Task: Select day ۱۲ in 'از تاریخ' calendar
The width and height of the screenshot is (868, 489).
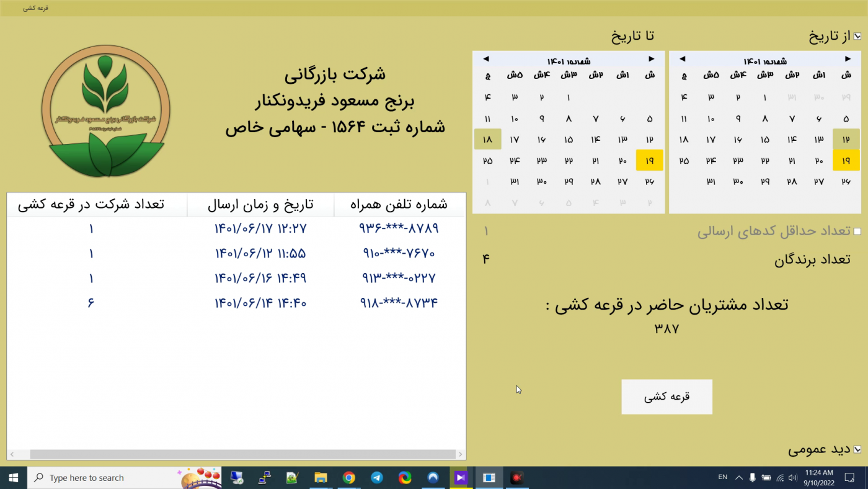Action: click(x=846, y=140)
